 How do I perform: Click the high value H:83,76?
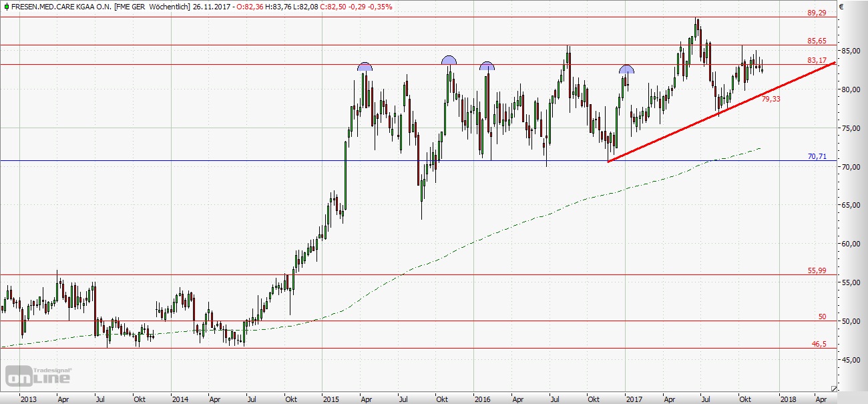[278, 7]
